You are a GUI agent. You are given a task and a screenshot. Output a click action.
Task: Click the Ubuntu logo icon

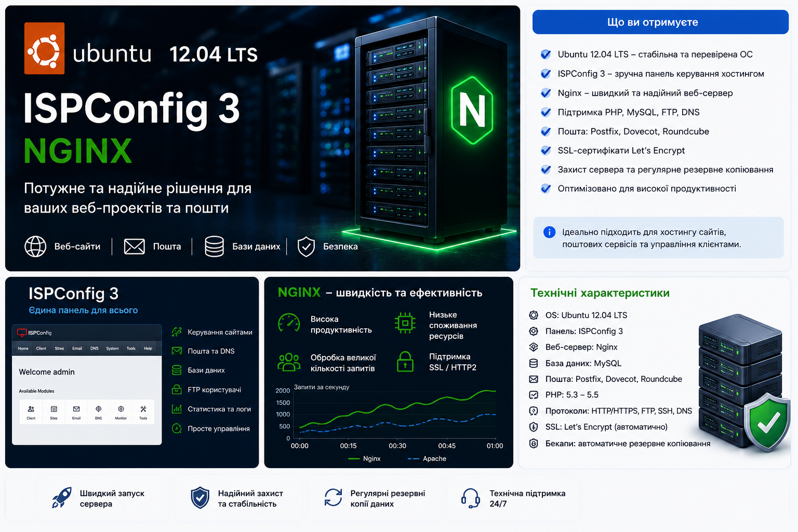point(44,48)
